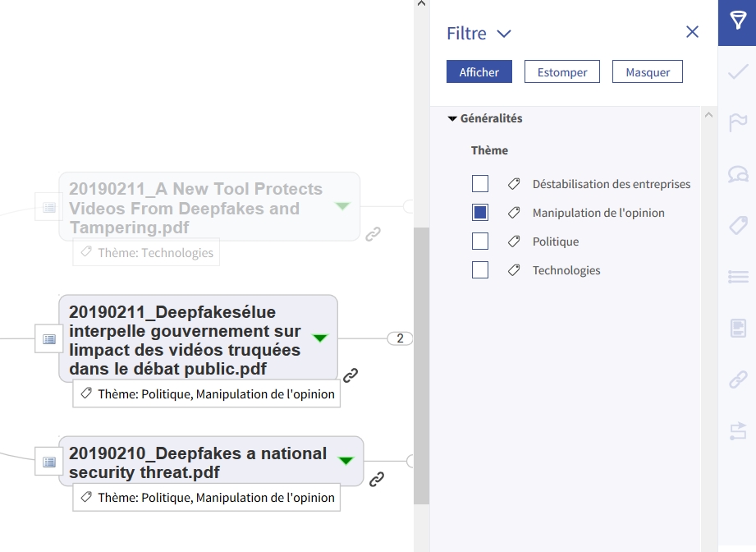756x552 pixels.
Task: Click the map vertical scrollbar thumb
Action: click(421, 366)
